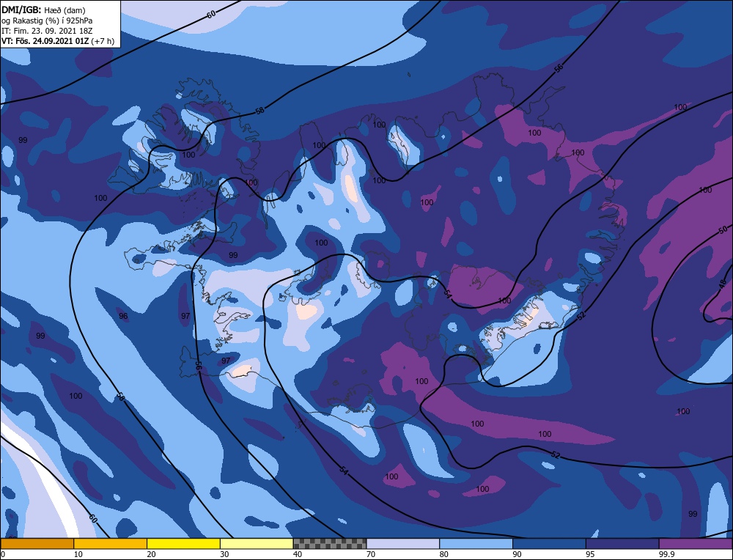
Task: Click the legend label '40'
Action: 298,554
